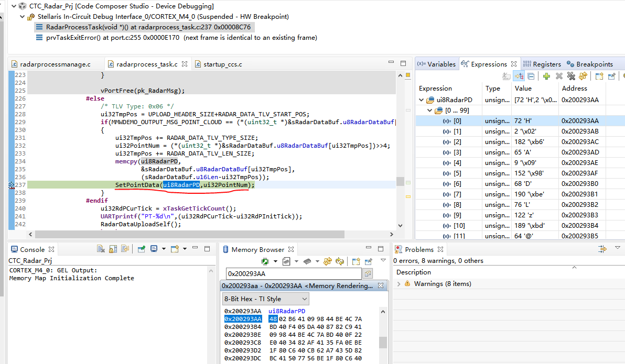Click Pin to Debug Context icon in Expressions
The width and height of the screenshot is (625, 364).
point(612,76)
